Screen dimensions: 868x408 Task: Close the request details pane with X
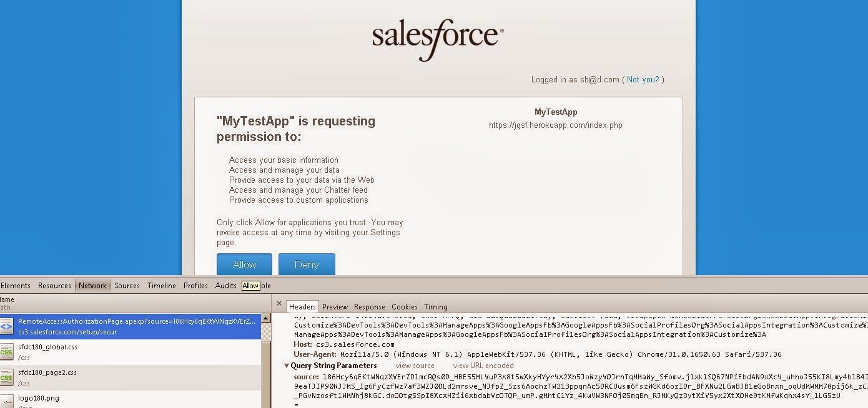(279, 304)
